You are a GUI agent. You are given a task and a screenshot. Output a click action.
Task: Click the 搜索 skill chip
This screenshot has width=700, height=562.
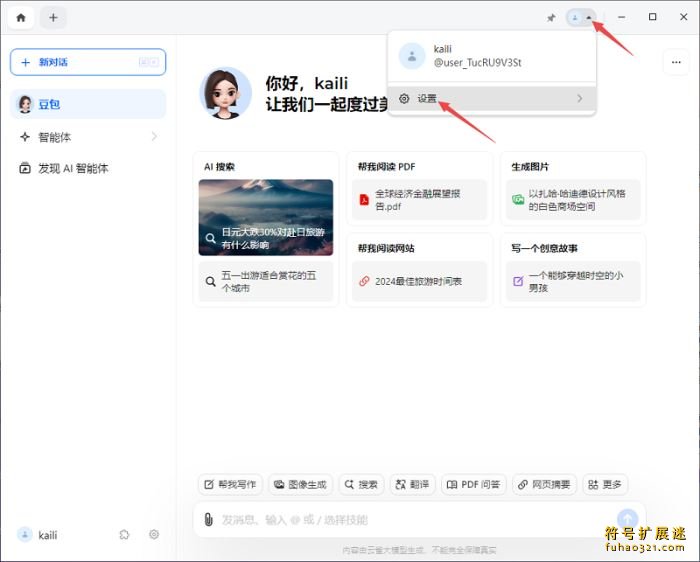pos(361,484)
